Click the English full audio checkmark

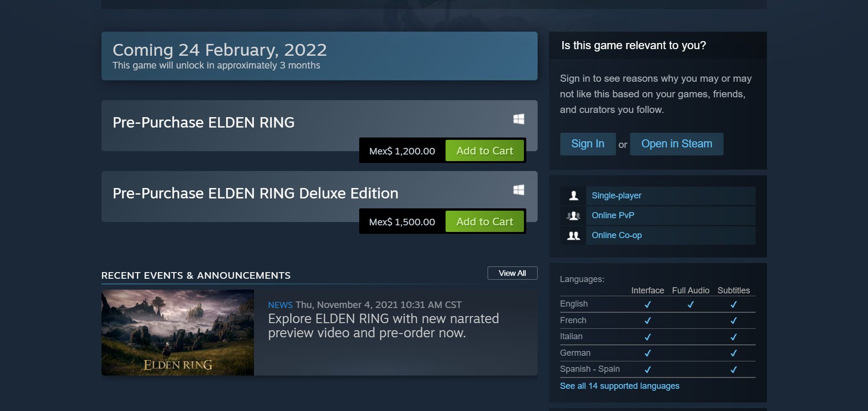coord(691,305)
